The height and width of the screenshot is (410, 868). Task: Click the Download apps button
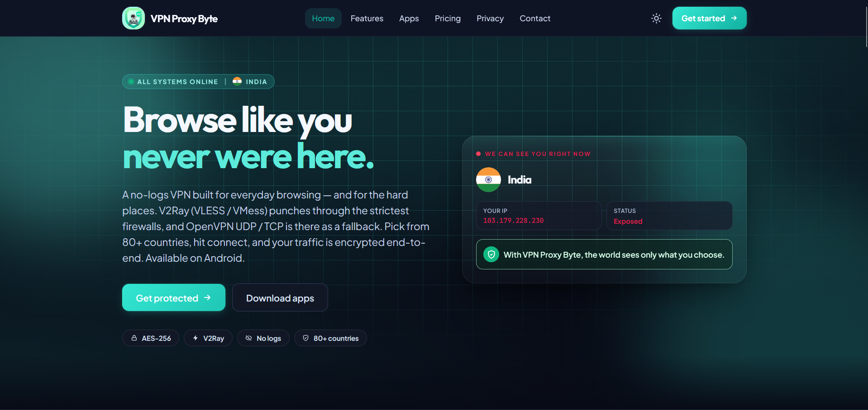[x=280, y=297]
